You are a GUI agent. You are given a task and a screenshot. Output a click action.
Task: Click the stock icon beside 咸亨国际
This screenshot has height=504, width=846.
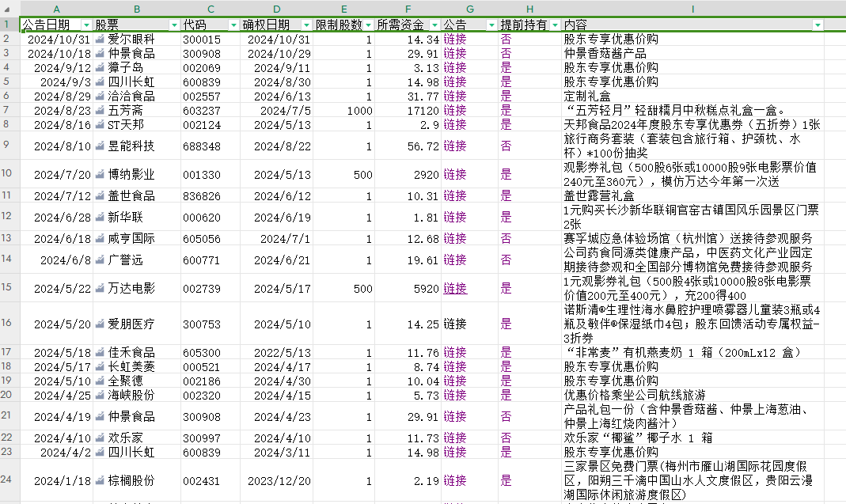coord(100,238)
